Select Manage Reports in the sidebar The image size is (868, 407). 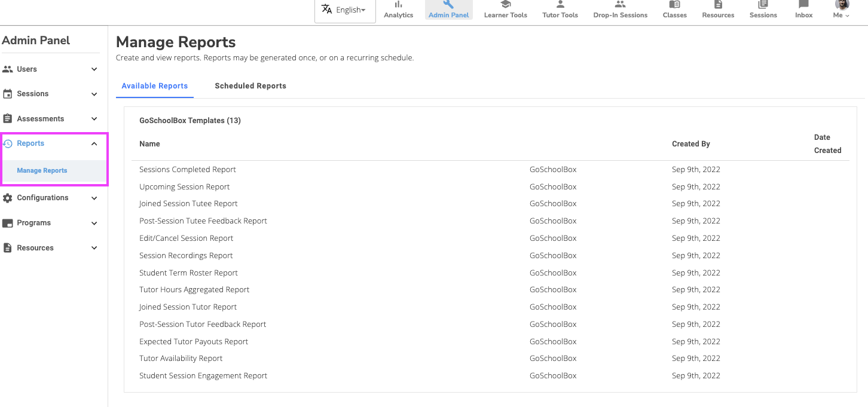point(42,171)
